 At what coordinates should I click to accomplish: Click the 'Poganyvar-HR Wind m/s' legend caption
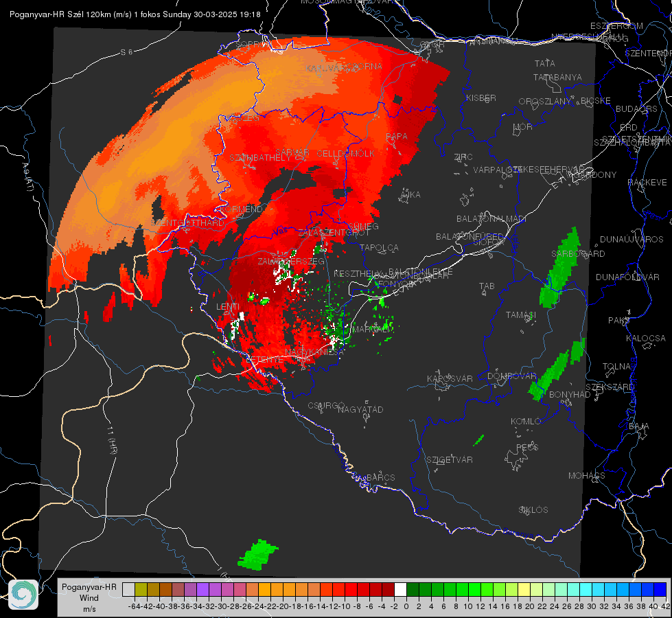(89, 598)
